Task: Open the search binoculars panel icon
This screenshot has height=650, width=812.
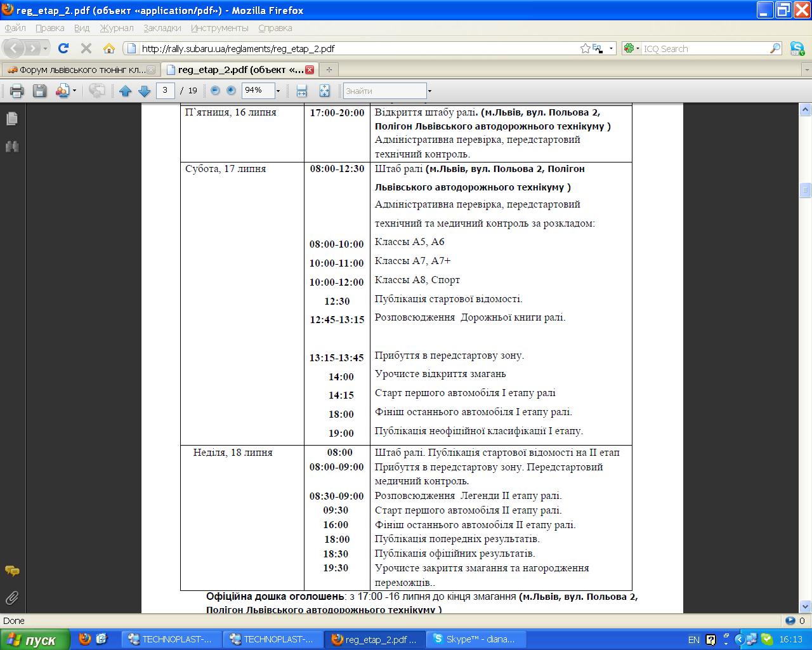Action: tap(12, 147)
